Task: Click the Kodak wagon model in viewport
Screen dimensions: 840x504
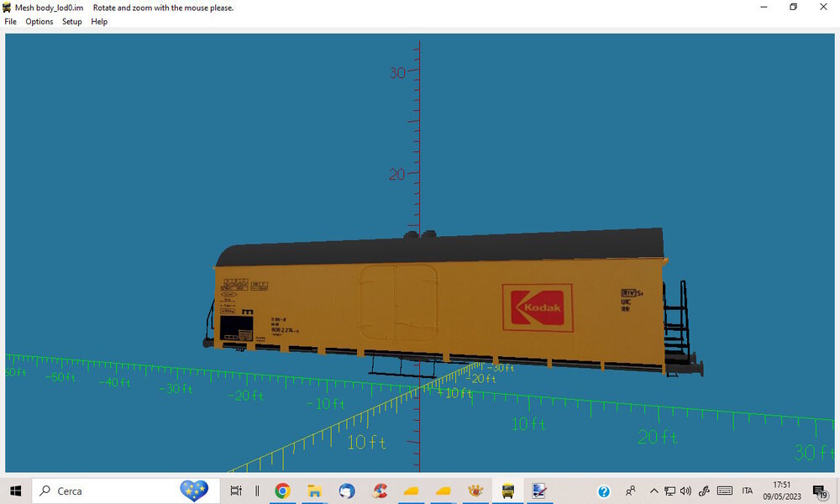Action: point(453,302)
